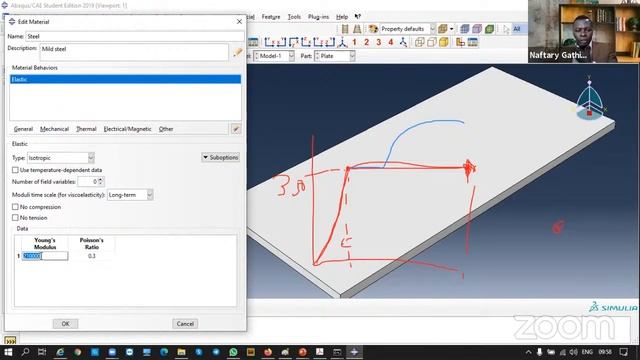The image size is (640, 360).
Task: Open the Tools menu
Action: pyautogui.click(x=294, y=17)
